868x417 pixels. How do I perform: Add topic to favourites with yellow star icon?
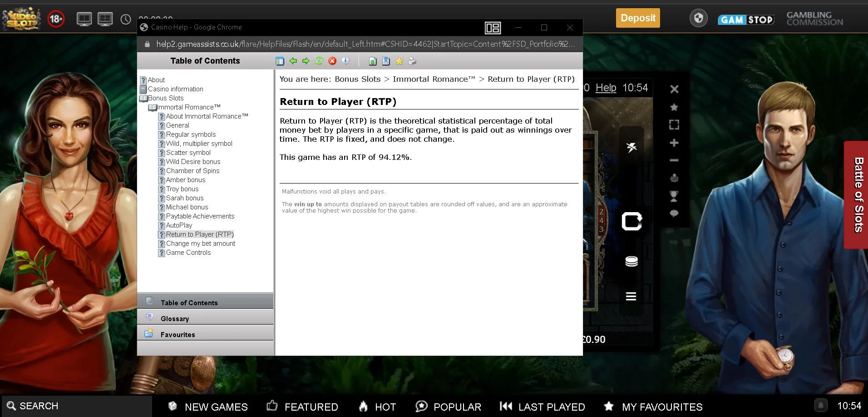[x=399, y=61]
